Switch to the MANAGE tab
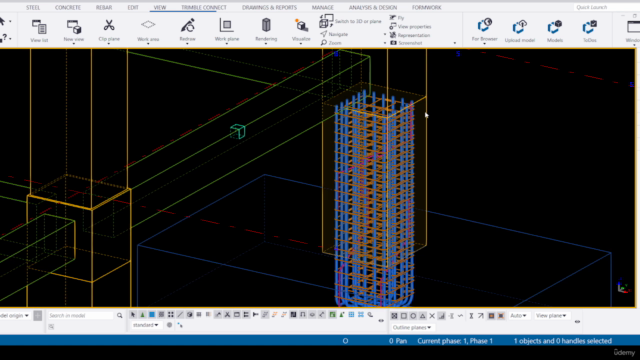The width and height of the screenshot is (640, 360). tap(322, 7)
